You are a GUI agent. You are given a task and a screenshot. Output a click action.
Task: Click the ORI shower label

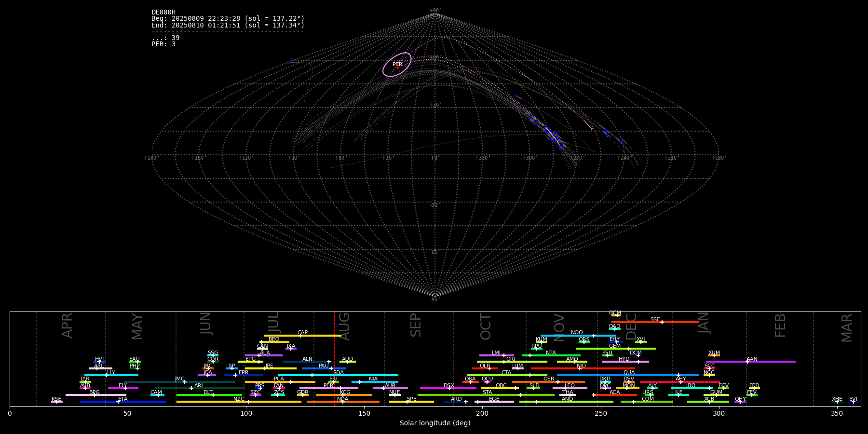click(511, 359)
